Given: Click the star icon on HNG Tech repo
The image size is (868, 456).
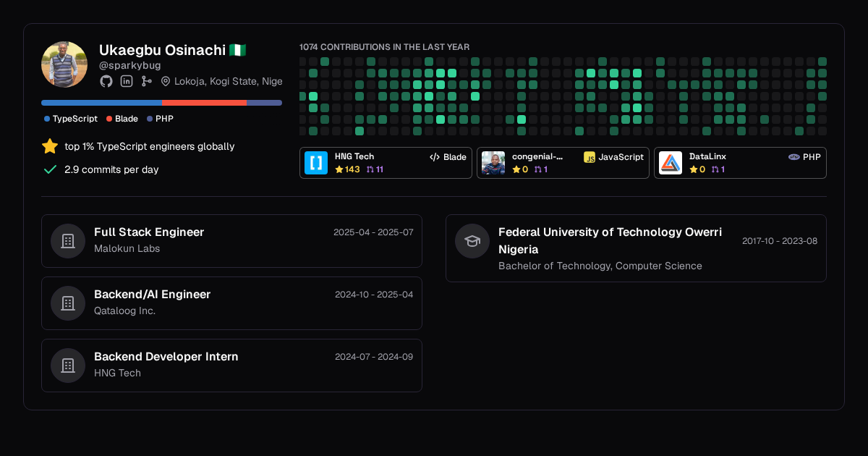Looking at the screenshot, I should 339,169.
